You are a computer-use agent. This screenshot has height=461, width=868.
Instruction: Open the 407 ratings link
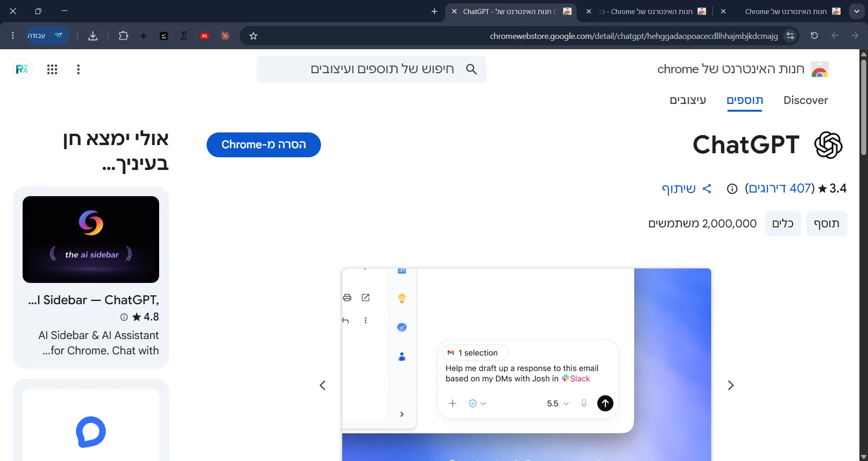click(x=780, y=188)
